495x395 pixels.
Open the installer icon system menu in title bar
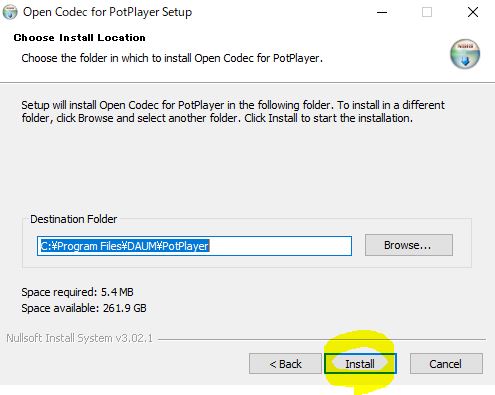(x=10, y=12)
